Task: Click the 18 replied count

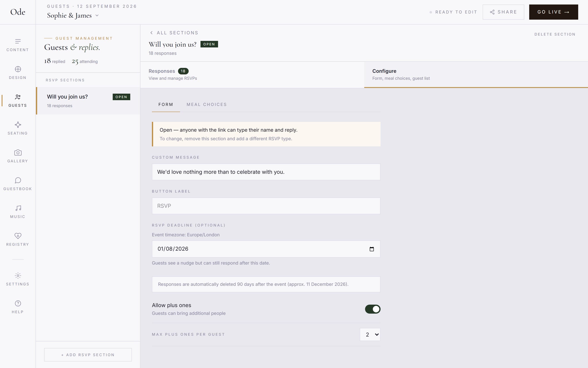Action: (55, 61)
